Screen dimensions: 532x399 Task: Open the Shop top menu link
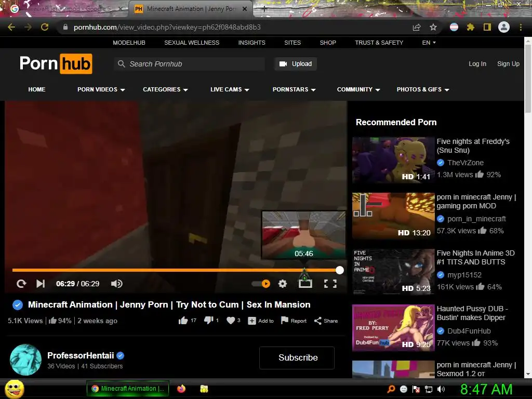point(328,43)
